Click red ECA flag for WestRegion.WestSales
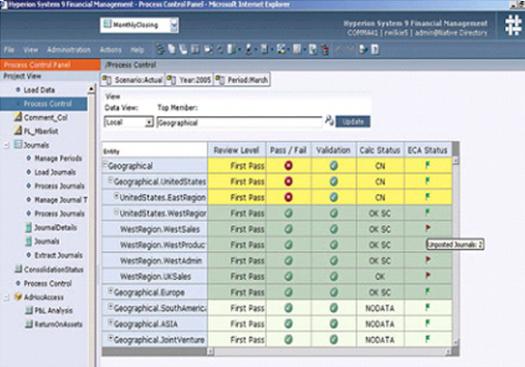Image resolution: width=525 pixels, height=367 pixels. coord(428,228)
